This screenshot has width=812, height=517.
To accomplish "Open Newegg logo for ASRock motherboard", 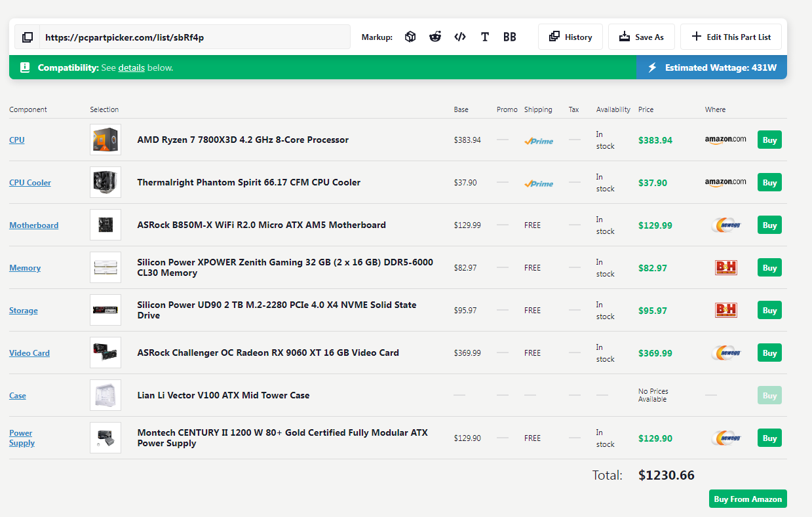I will (x=725, y=225).
